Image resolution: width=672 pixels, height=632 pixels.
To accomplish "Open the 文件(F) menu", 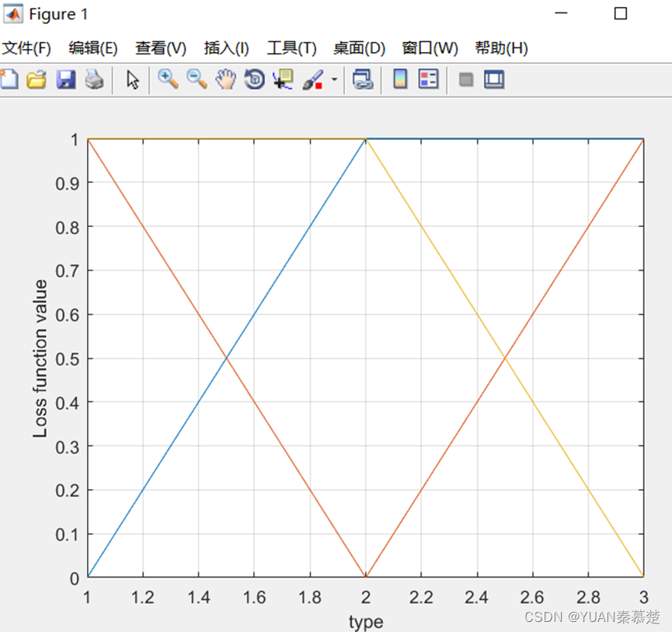I will pos(26,48).
